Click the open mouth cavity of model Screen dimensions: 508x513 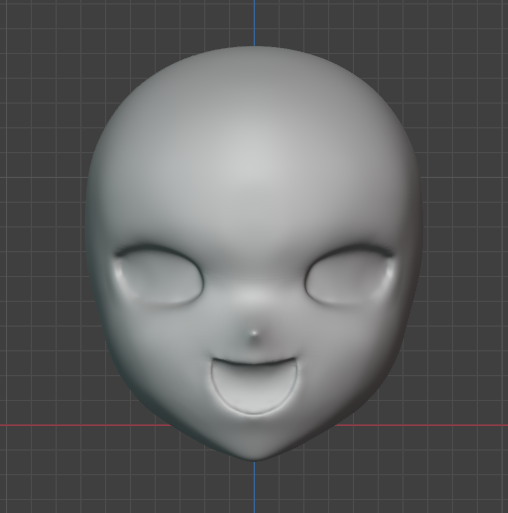coord(254,386)
